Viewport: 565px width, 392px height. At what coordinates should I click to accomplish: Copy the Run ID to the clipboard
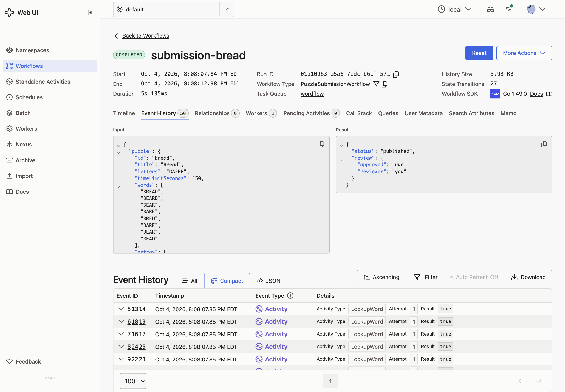(x=396, y=74)
